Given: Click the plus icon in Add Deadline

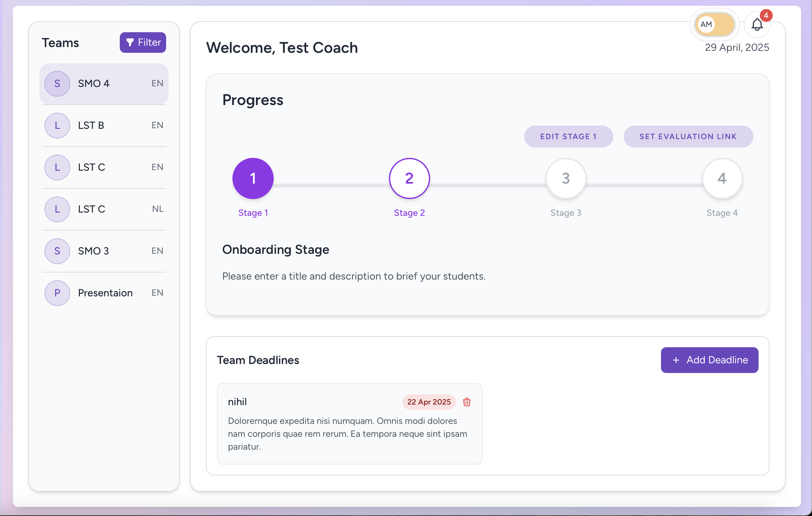Looking at the screenshot, I should tap(676, 360).
